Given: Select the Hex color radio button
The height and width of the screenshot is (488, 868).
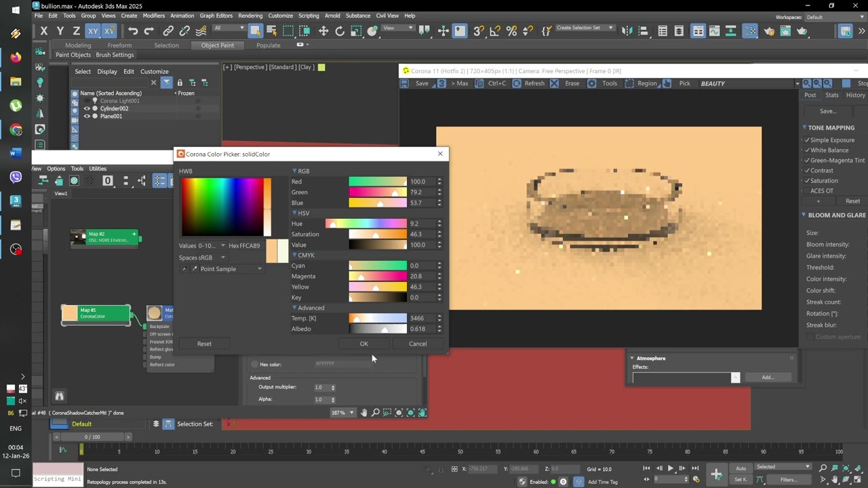Looking at the screenshot, I should pyautogui.click(x=255, y=365).
